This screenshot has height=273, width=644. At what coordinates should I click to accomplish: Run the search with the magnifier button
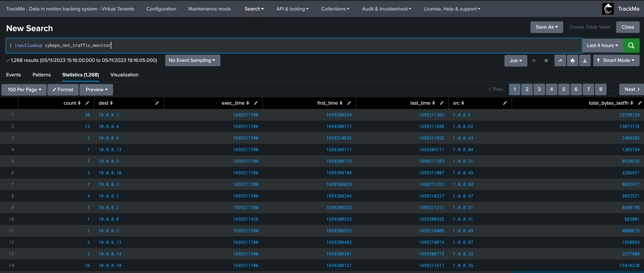(631, 46)
